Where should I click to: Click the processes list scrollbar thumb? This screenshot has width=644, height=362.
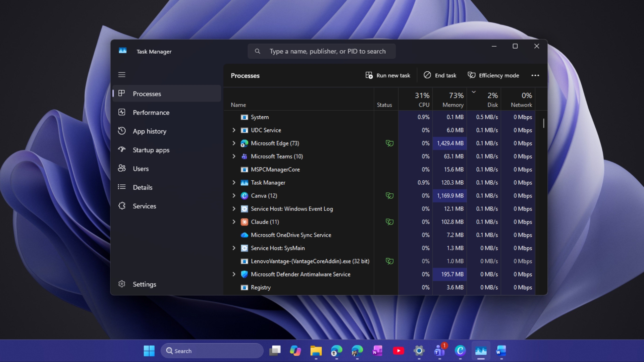click(544, 123)
